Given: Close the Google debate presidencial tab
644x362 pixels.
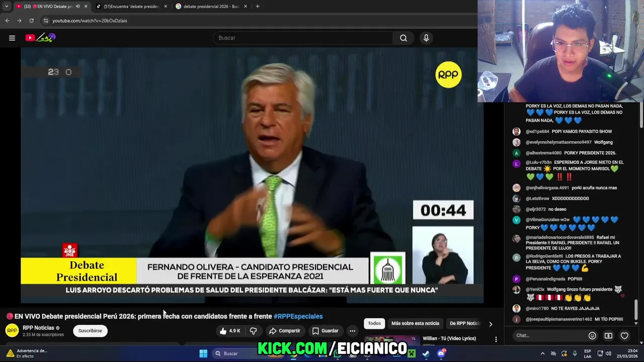Looking at the screenshot, I should (246, 6).
